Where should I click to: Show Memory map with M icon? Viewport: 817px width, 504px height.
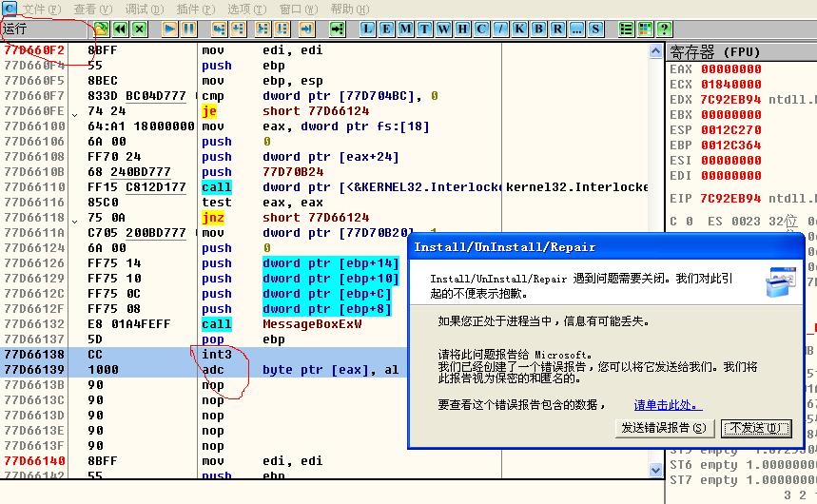pyautogui.click(x=405, y=29)
